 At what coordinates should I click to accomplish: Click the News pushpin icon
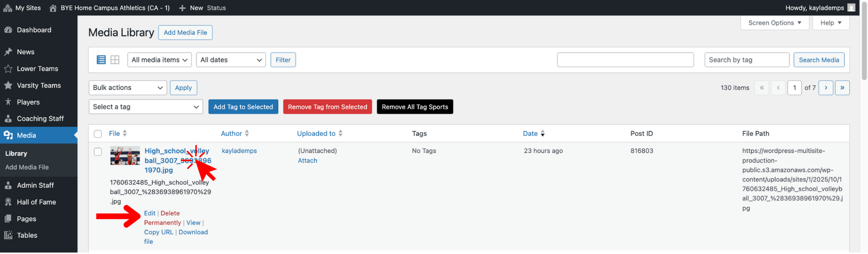pos(8,52)
